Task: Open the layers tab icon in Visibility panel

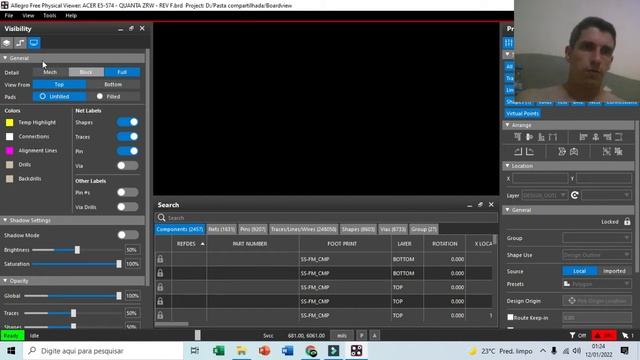Action: tap(7, 43)
